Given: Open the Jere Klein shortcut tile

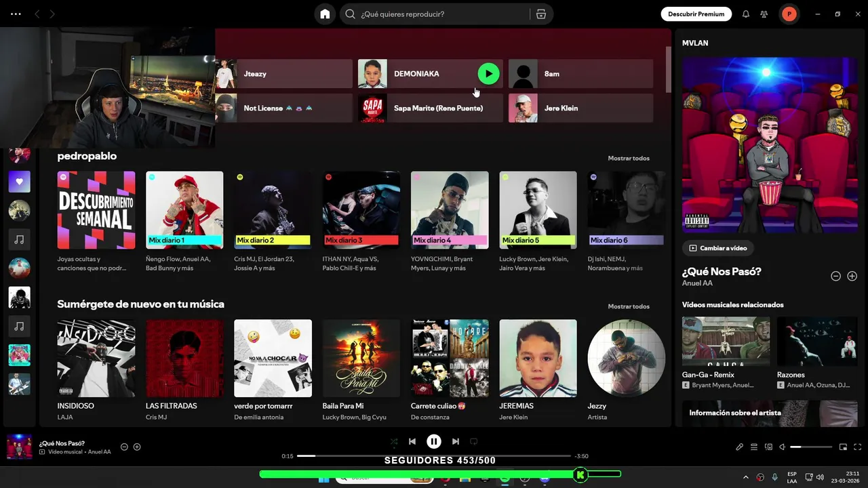Looking at the screenshot, I should pyautogui.click(x=581, y=108).
